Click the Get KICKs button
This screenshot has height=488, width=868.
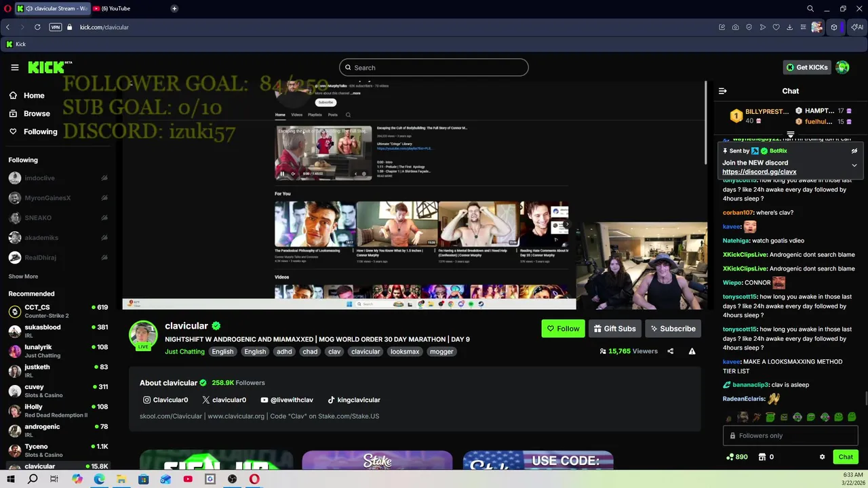click(806, 67)
